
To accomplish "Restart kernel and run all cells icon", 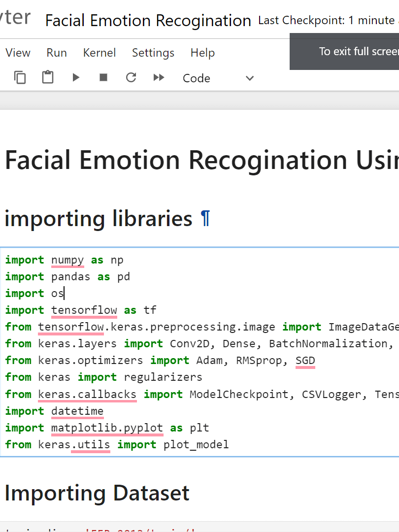I will pyautogui.click(x=159, y=78).
